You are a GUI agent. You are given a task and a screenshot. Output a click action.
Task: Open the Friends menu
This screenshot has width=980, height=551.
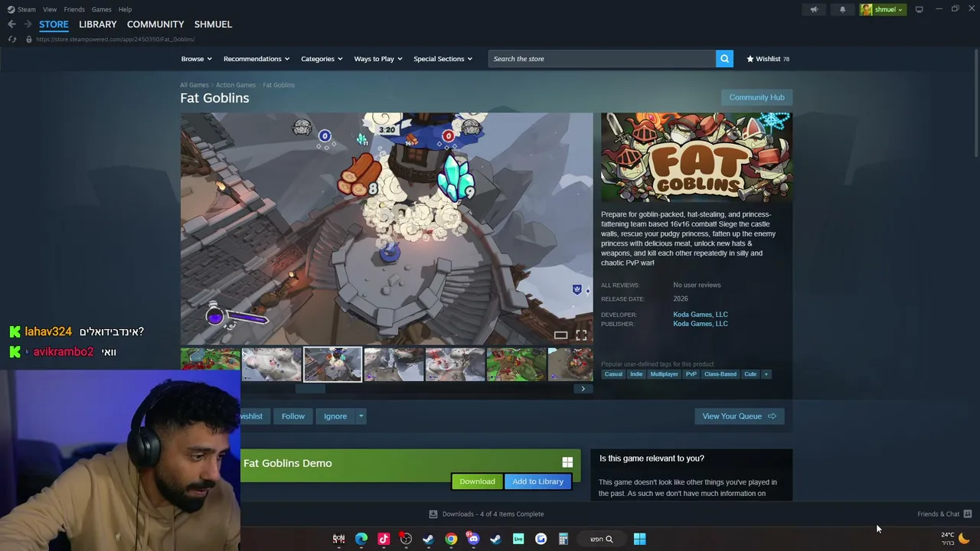coord(74,9)
